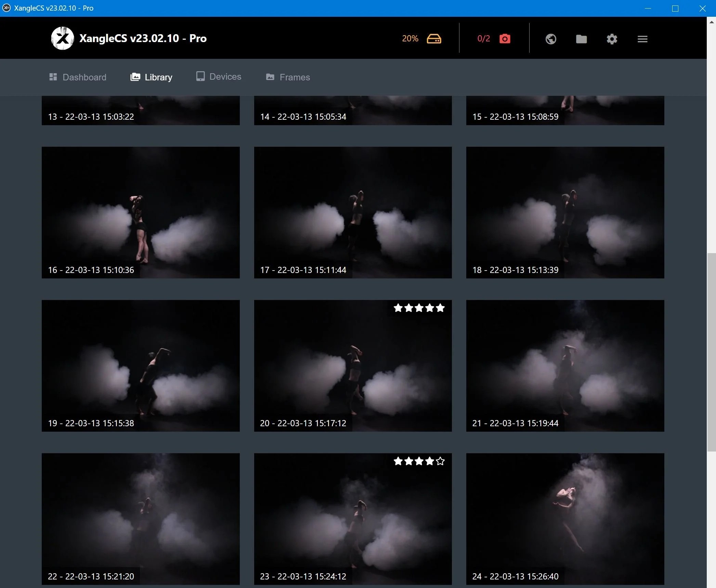716x588 pixels.
Task: Click the Dashboard tab icon
Action: 53,77
